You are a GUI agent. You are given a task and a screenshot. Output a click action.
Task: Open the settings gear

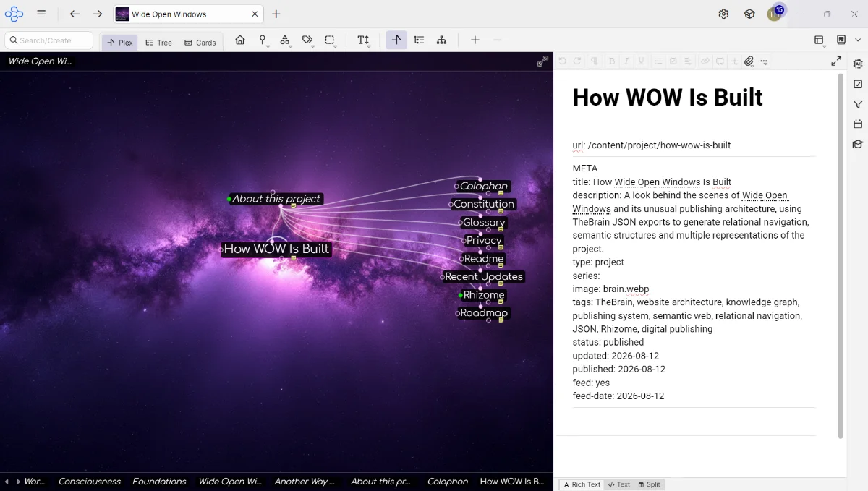[x=723, y=14]
